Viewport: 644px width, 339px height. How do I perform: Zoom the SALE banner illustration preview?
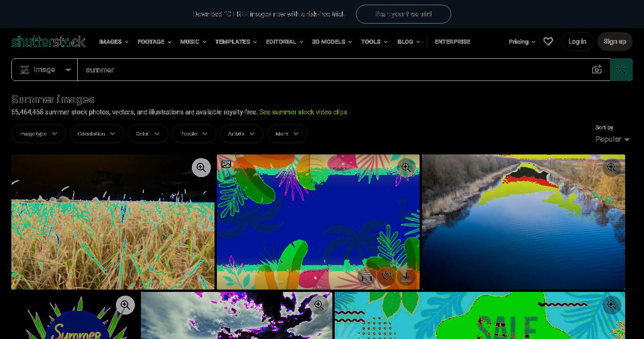pyautogui.click(x=612, y=305)
